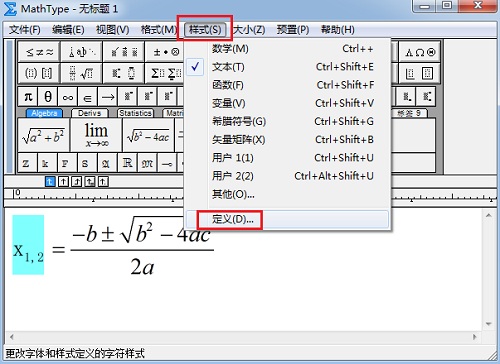Open the operator symbols palette (±•⊗)
Viewport: 500px width, 364px height.
165,52
